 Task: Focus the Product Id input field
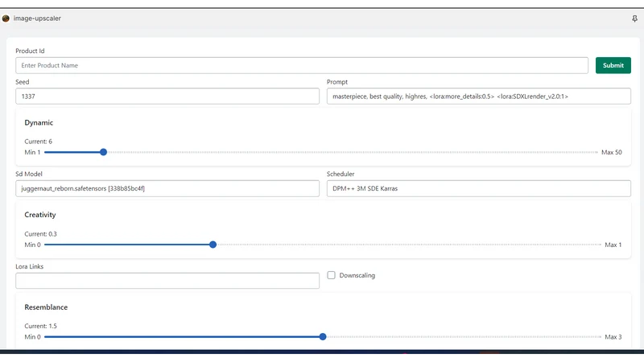pyautogui.click(x=302, y=65)
